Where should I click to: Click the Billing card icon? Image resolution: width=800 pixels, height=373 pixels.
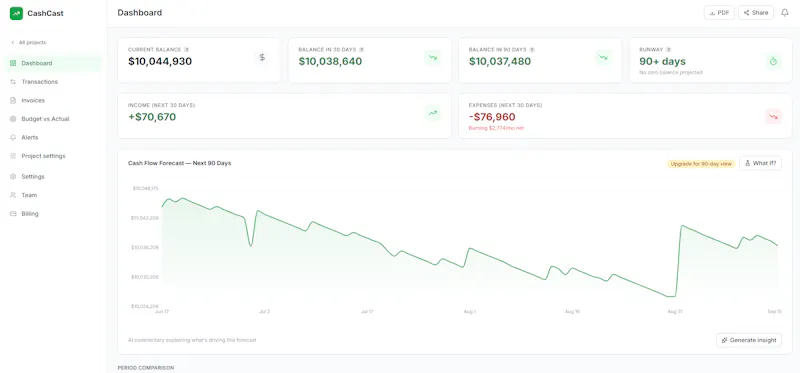pos(13,214)
